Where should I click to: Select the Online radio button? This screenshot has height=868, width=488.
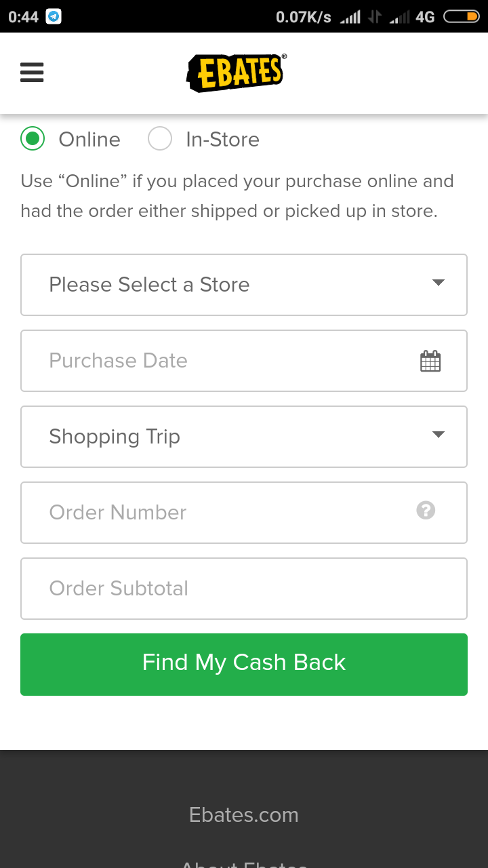pos(33,139)
